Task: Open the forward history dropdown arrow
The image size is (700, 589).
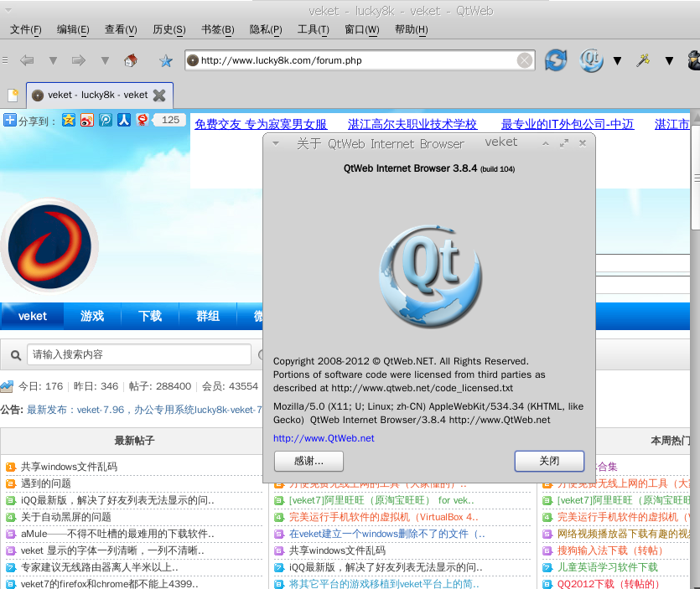Action: click(105, 60)
